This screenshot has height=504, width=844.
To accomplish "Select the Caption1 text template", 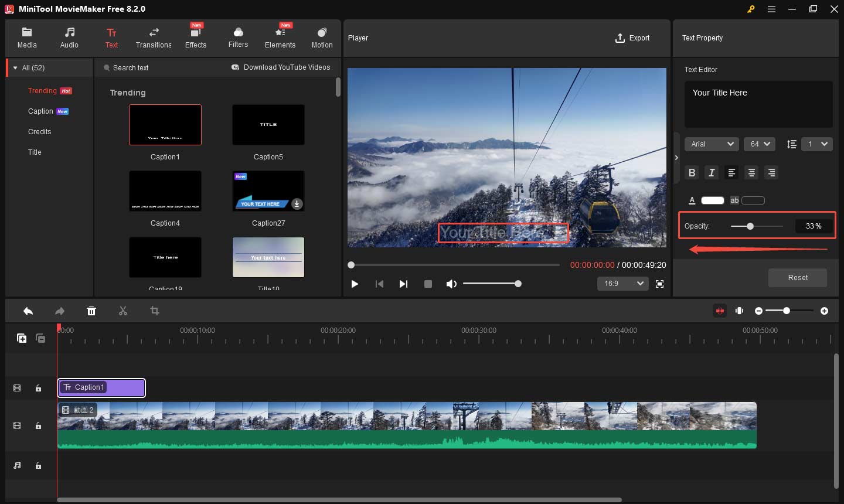I will pyautogui.click(x=165, y=125).
